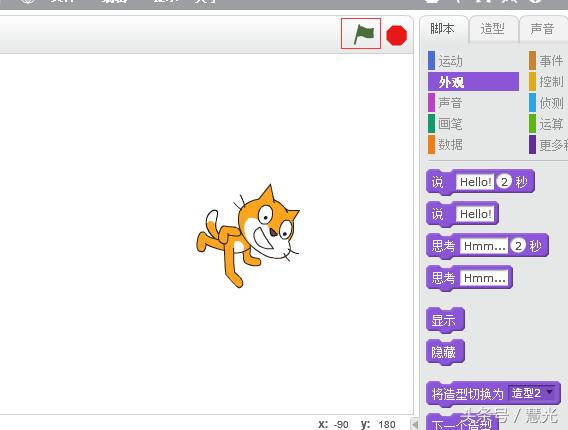This screenshot has width=568, height=430.
Task: Switch to the 脚本 scripts tab
Action: coord(442,28)
